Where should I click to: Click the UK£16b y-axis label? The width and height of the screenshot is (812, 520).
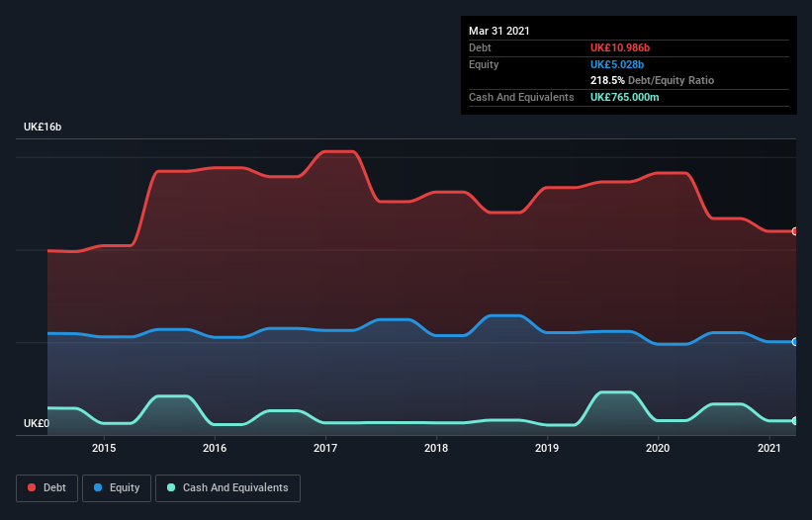43,127
